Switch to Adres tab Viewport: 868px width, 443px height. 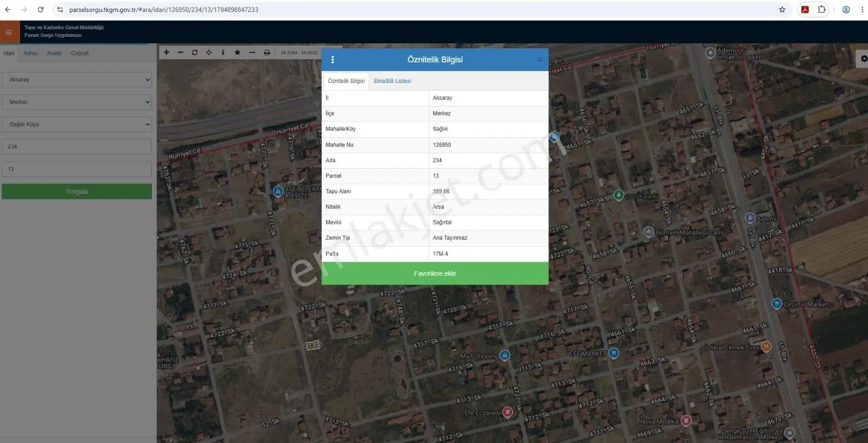(x=30, y=53)
